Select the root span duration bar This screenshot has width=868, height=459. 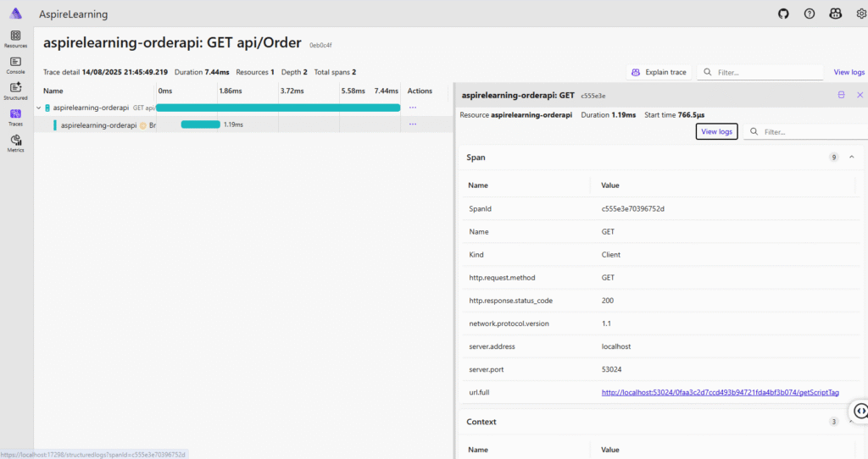pos(278,108)
